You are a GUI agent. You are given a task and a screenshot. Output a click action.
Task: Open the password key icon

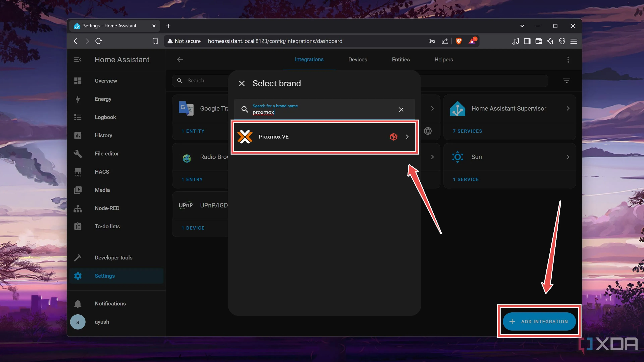[x=432, y=41]
